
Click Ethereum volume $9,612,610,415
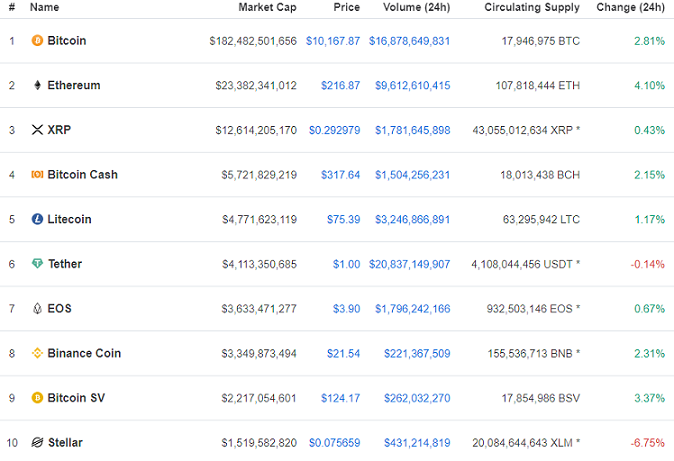click(x=413, y=86)
